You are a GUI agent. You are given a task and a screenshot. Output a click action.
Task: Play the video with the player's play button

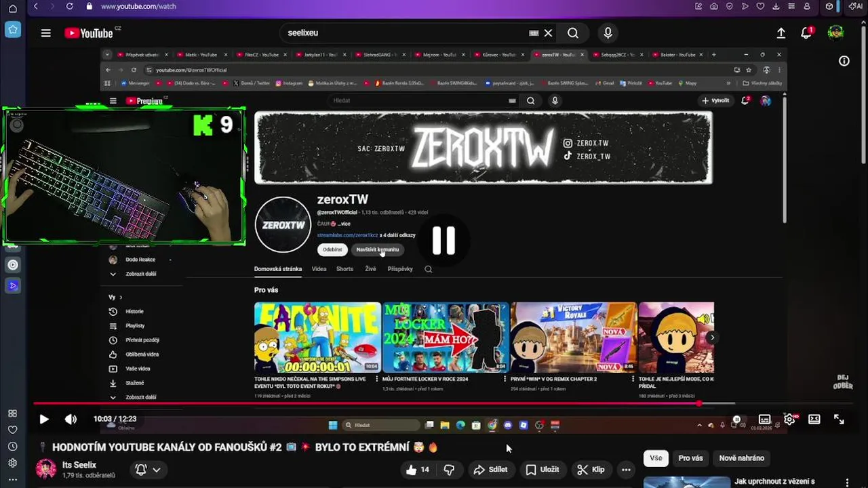(44, 420)
